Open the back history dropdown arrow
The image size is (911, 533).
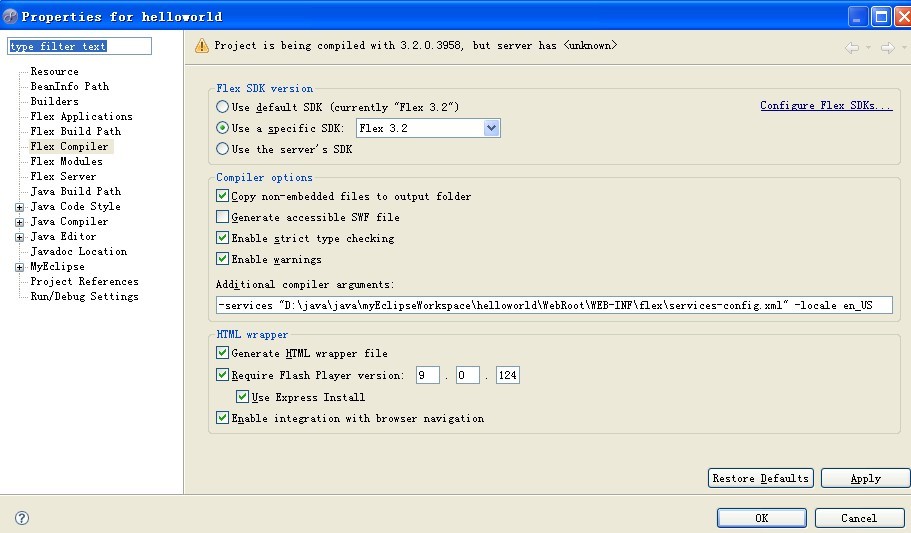[869, 48]
